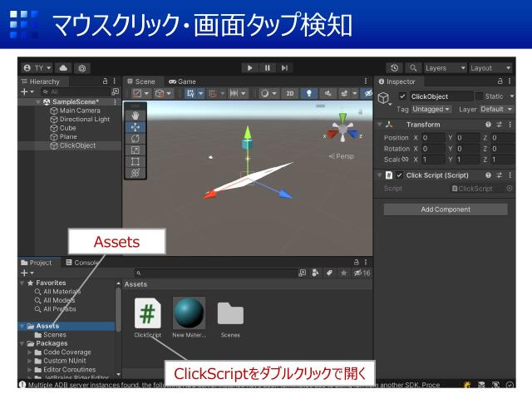
Task: Select the Rect tool in Scene overlay
Action: [x=135, y=161]
